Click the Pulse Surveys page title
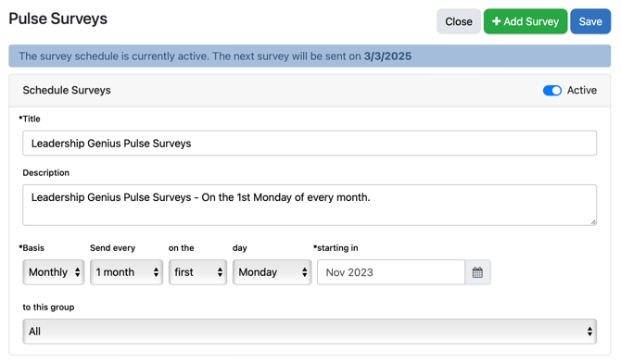 click(x=57, y=19)
